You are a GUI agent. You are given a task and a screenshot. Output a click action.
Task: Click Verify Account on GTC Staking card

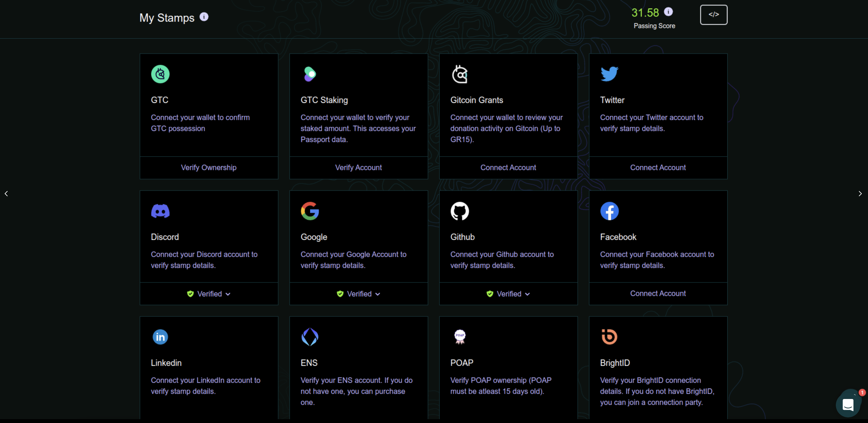(358, 168)
